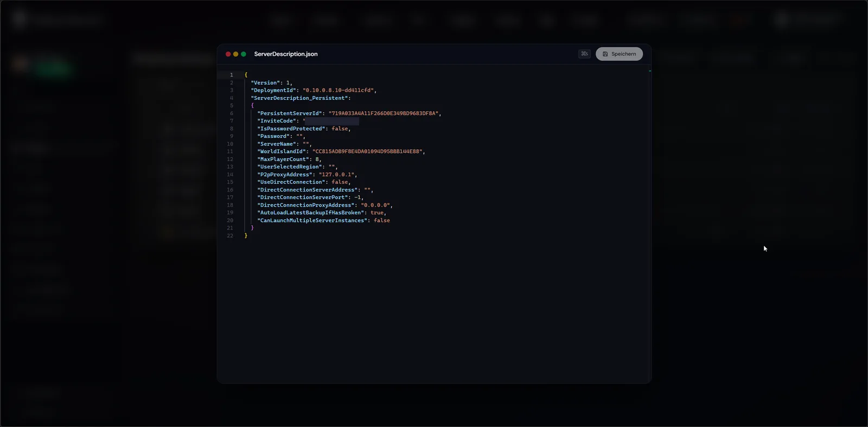Screen dimensions: 868x427
Task: Click the "UserSelectedRegion" key
Action: 290,167
